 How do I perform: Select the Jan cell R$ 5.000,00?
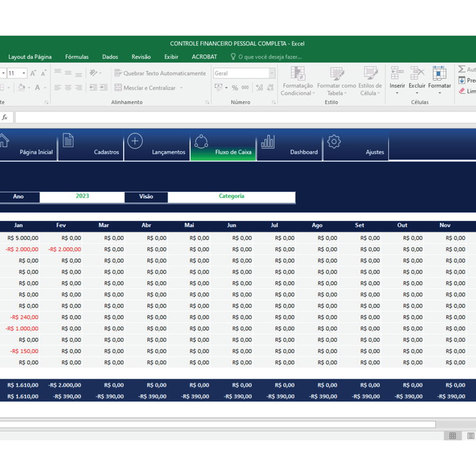click(20, 238)
